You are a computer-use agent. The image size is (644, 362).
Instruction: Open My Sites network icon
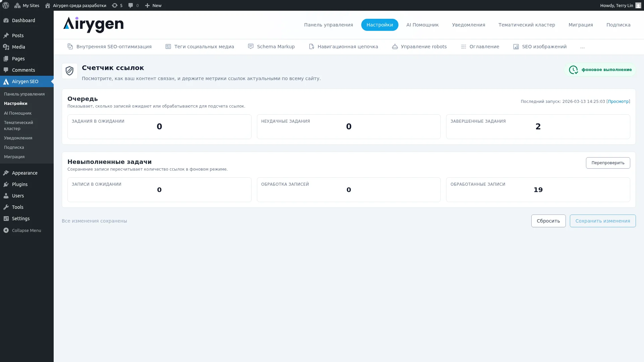[x=17, y=5]
